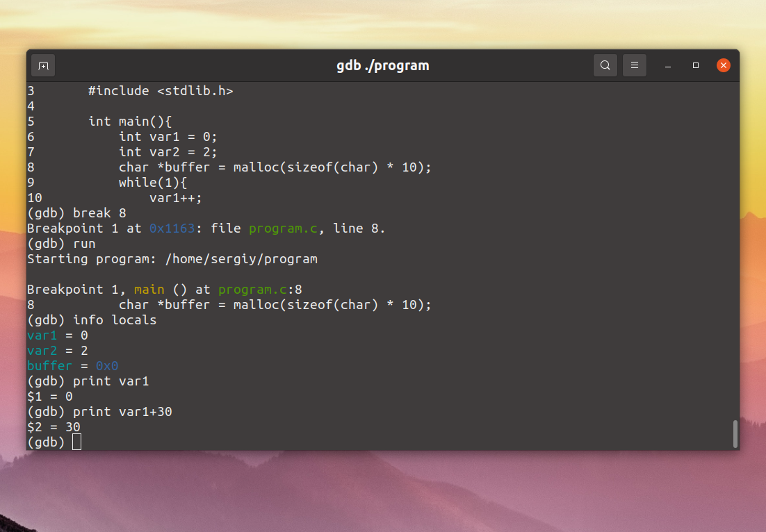This screenshot has width=766, height=532.
Task: Open the hamburger menu
Action: (635, 65)
